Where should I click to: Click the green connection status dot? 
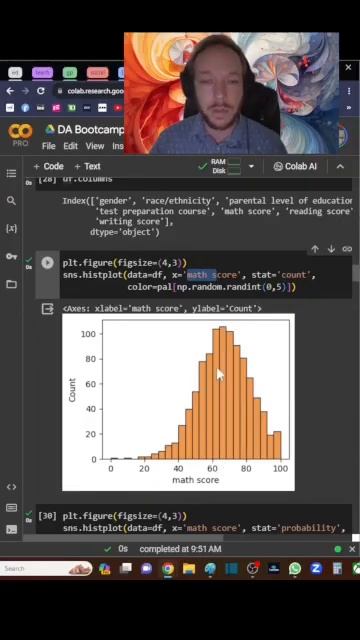338,549
